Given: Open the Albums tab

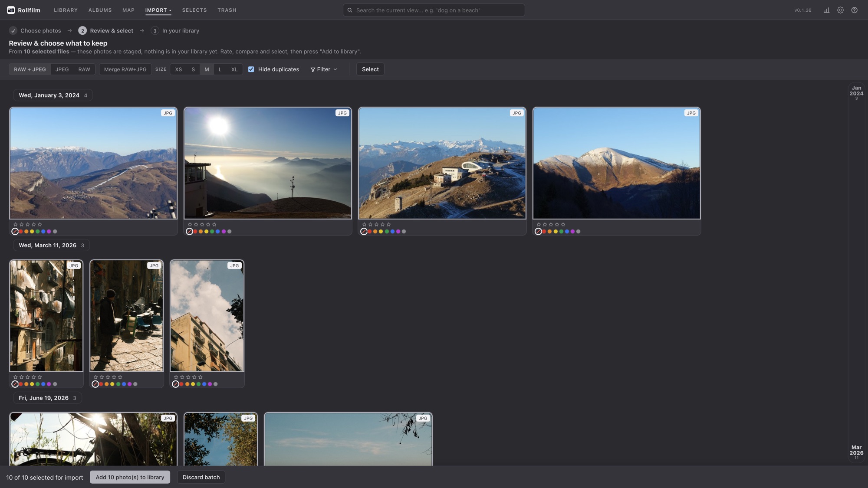Looking at the screenshot, I should (x=100, y=10).
